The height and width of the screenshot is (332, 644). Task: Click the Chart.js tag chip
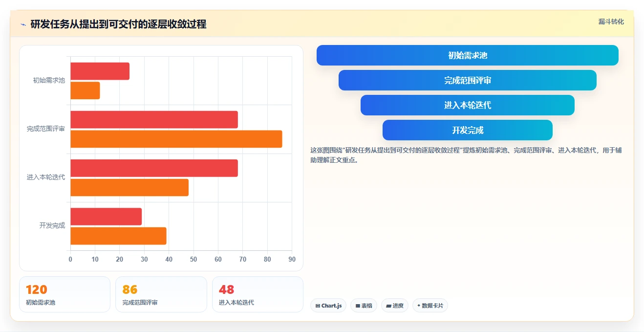(328, 306)
